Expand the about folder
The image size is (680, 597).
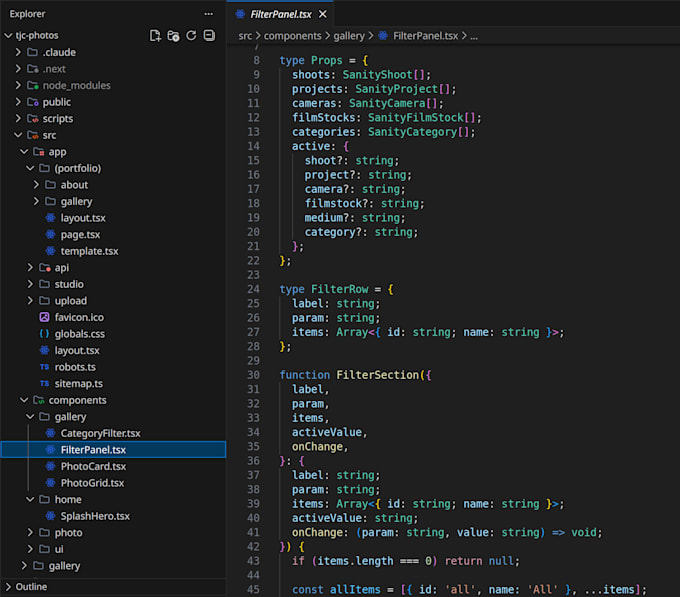point(36,185)
